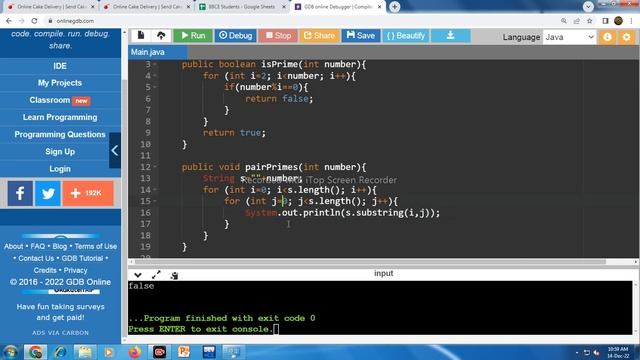Open the Classroom sidebar item
The image size is (640, 360).
pos(60,100)
